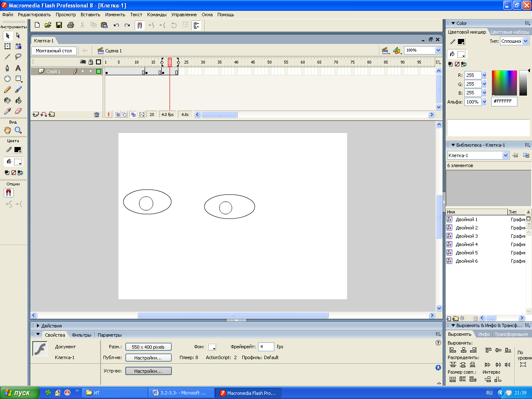The width and height of the screenshot is (532, 399).
Task: Click the пуск Start button
Action: pos(20,393)
